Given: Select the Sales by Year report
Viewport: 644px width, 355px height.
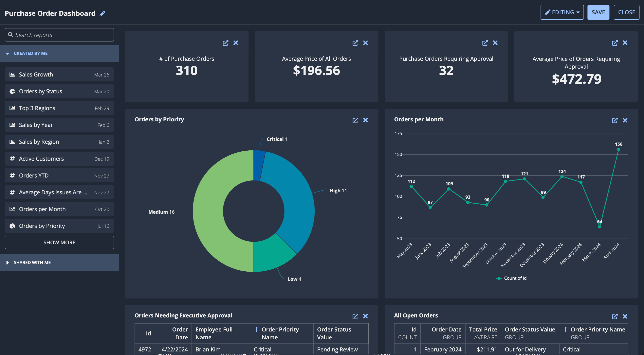Looking at the screenshot, I should point(60,125).
